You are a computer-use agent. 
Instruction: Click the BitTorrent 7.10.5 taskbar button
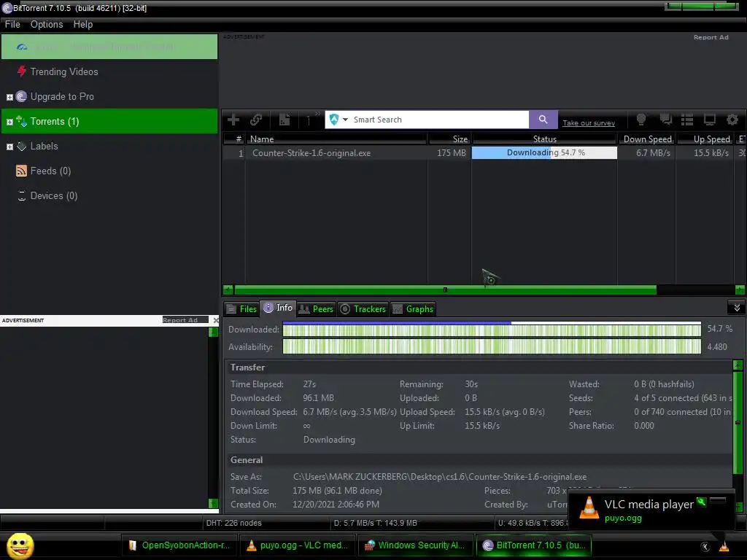tap(534, 545)
